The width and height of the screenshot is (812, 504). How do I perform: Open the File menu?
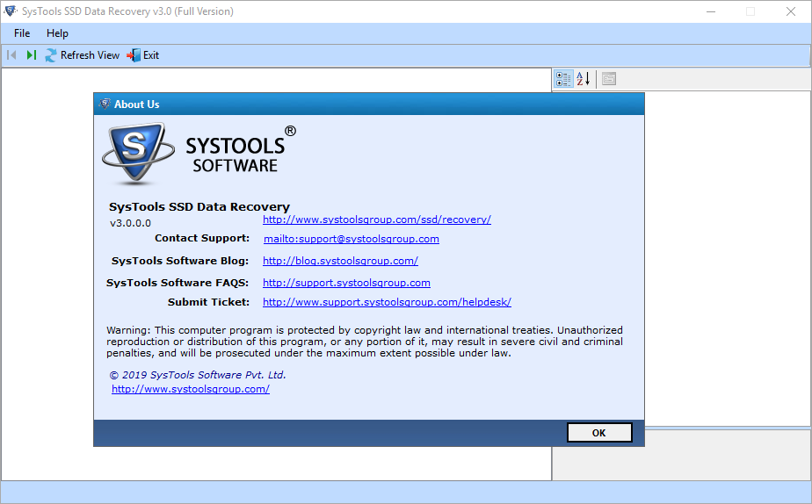(x=22, y=33)
